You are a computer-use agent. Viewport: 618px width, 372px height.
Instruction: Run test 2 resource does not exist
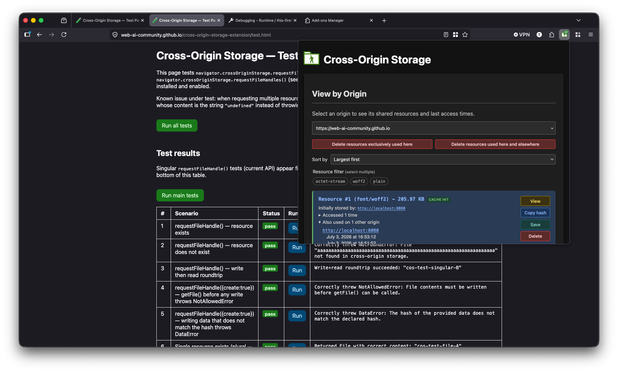click(x=297, y=247)
